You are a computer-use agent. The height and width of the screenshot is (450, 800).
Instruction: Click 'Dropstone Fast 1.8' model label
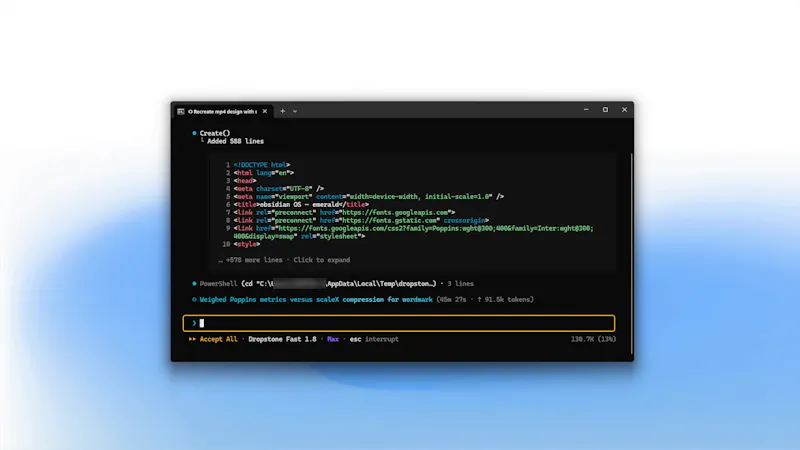click(x=282, y=339)
